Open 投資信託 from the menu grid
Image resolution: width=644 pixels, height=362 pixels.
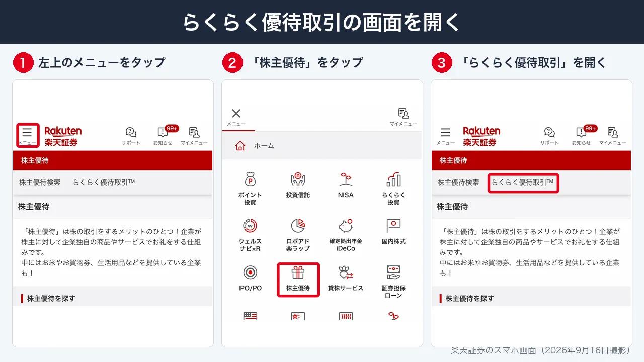click(298, 185)
